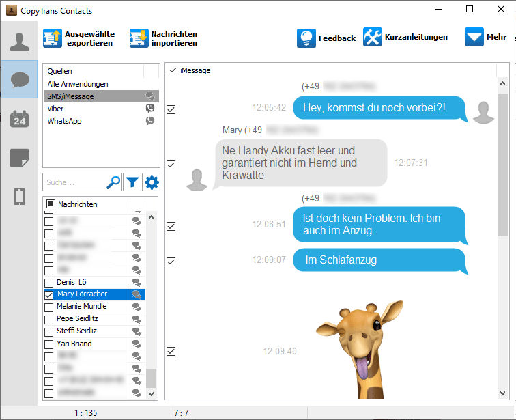The width and height of the screenshot is (516, 420).
Task: Uncheck giraffe sticker message at 12:09:40
Action: click(x=171, y=351)
